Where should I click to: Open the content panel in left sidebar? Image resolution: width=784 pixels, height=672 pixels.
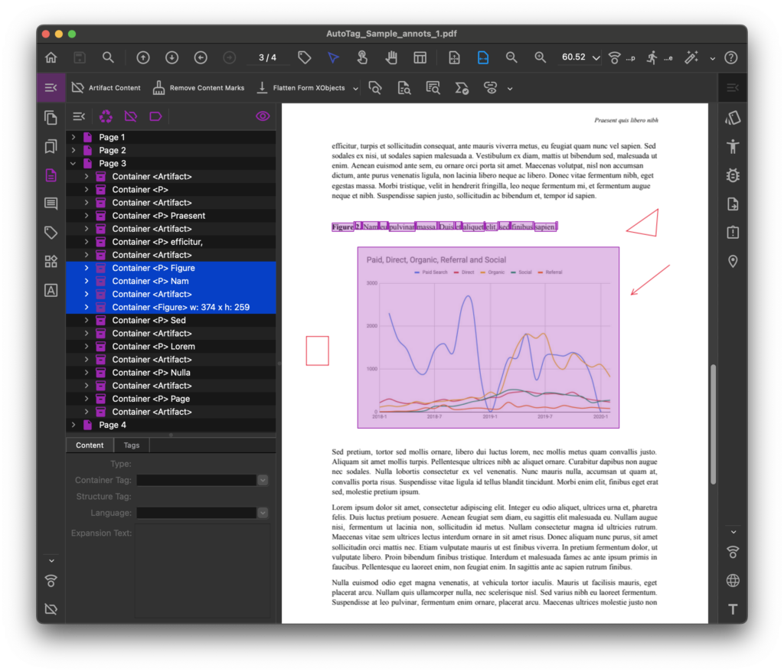click(x=51, y=175)
